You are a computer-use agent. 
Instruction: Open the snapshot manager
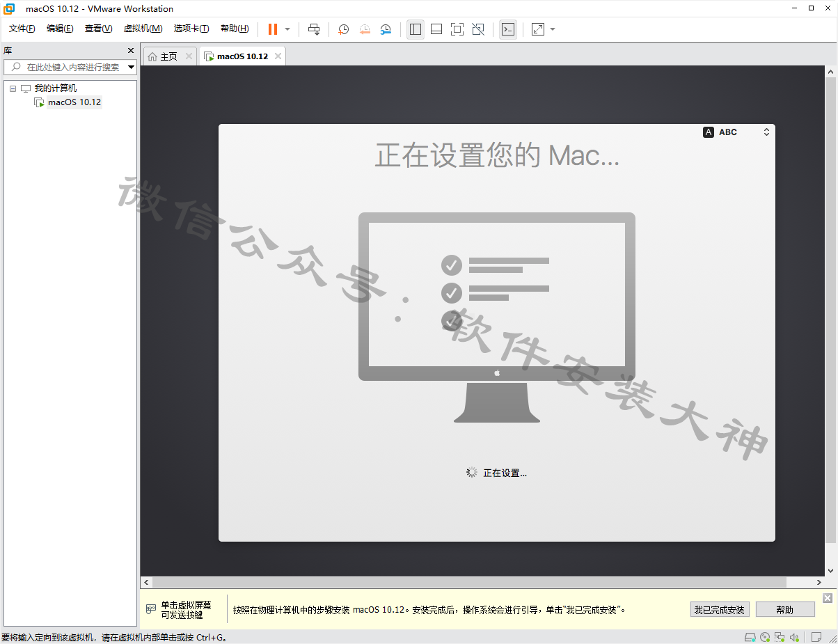[386, 29]
